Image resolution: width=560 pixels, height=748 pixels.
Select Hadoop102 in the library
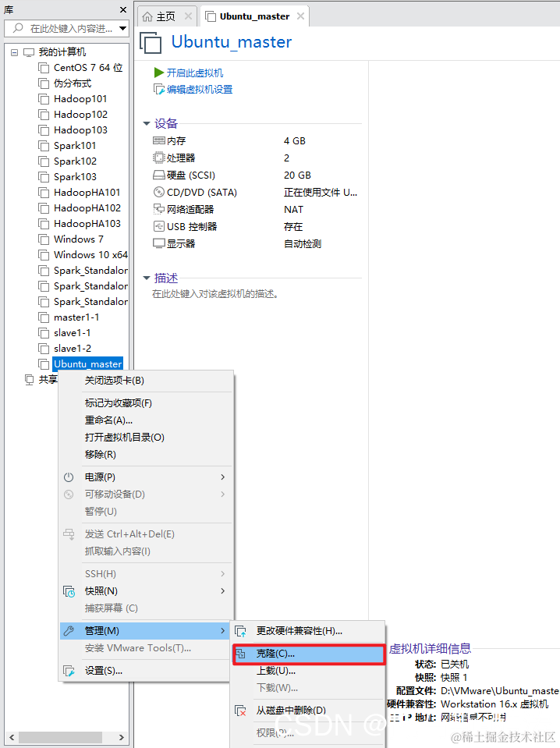(80, 115)
